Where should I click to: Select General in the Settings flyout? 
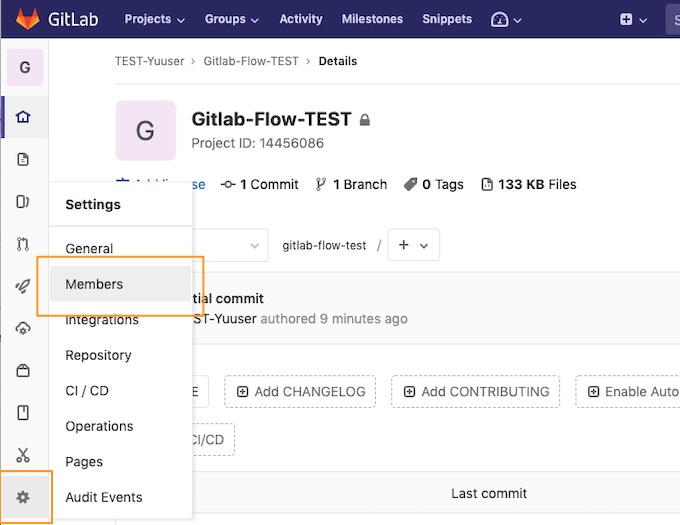click(89, 248)
